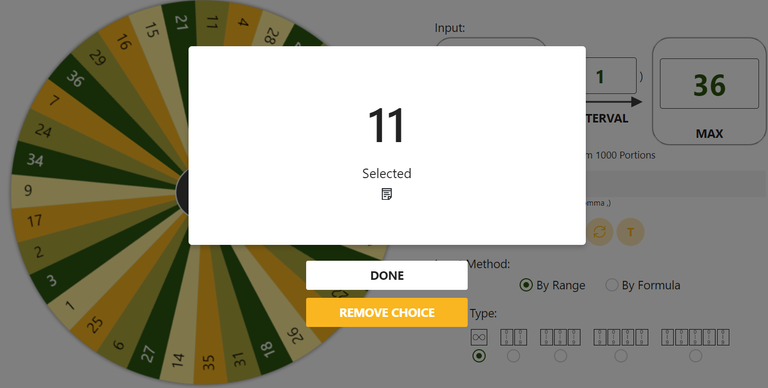Click the four-digit type icon
Viewport: 768px width, 388px height.
click(x=621, y=338)
